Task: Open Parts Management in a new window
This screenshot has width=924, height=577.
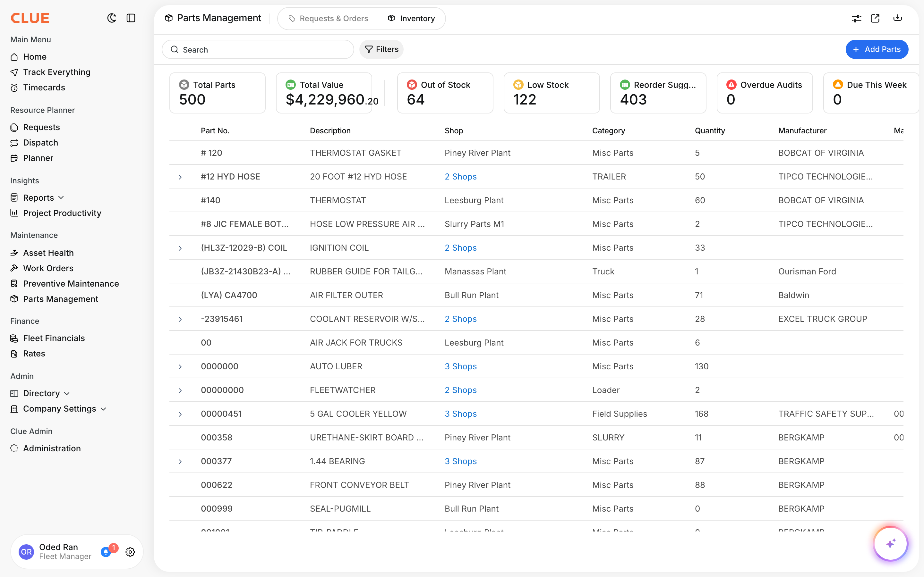Action: coord(875,18)
